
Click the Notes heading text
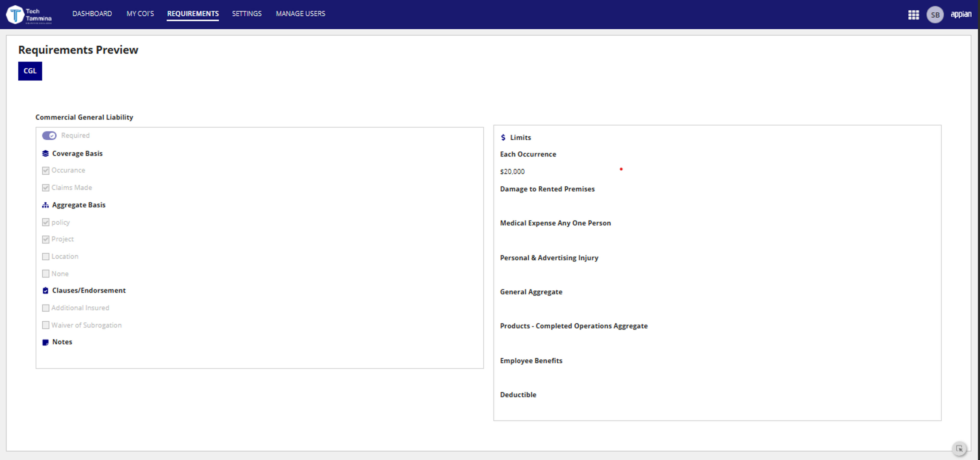(x=62, y=342)
